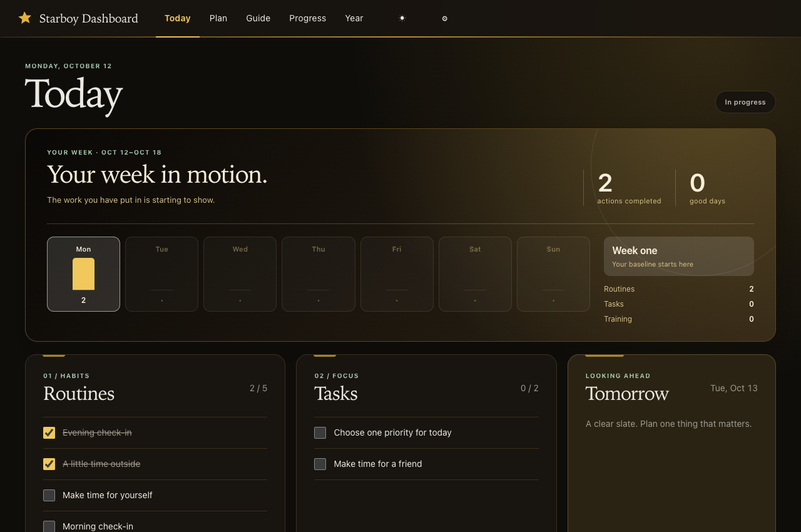
Task: Click the Tasks count 0 / 2
Action: 529,388
